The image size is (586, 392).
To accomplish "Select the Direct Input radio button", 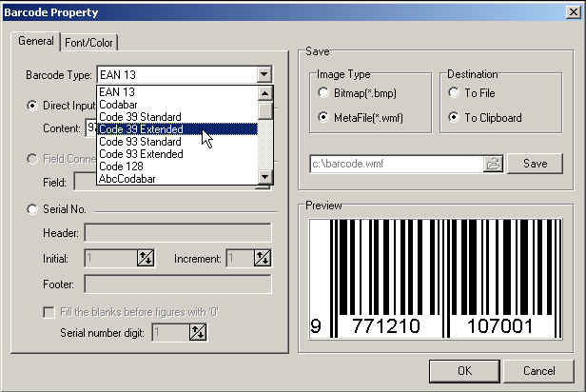I will [32, 106].
